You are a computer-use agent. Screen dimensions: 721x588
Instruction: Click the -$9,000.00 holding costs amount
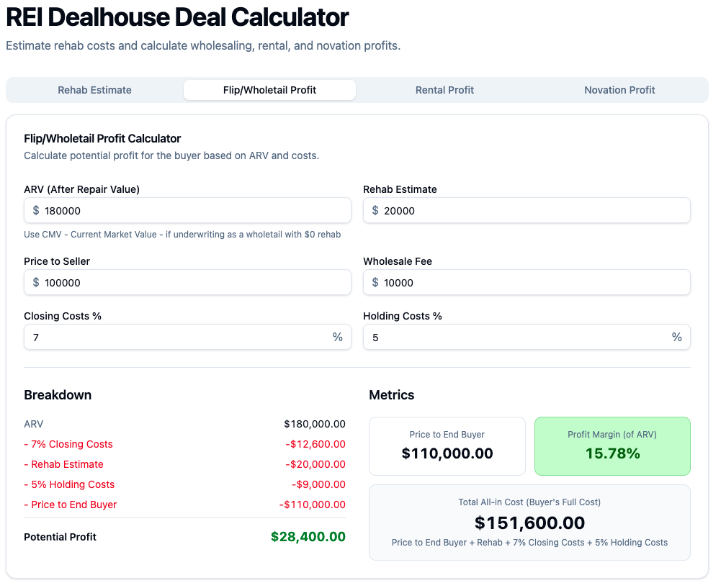(x=318, y=484)
